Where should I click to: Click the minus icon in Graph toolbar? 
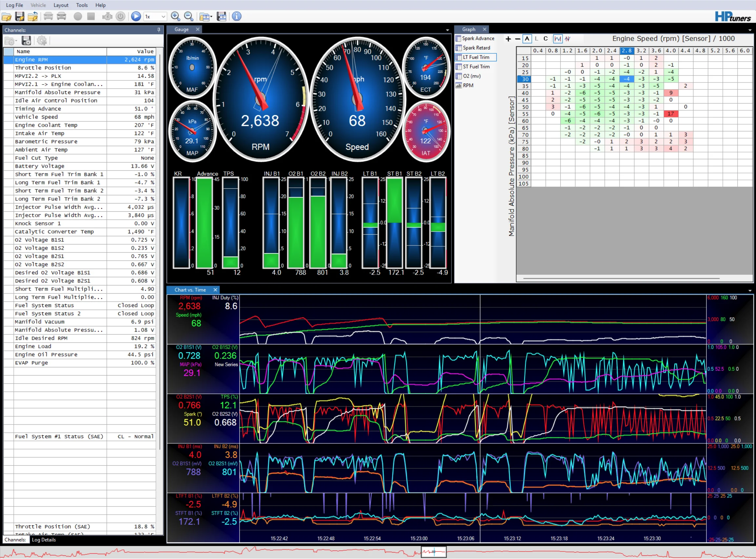click(517, 39)
